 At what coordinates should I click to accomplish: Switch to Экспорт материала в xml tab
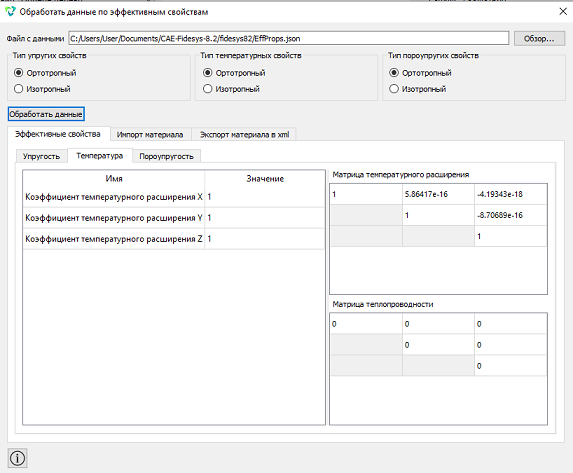[244, 135]
